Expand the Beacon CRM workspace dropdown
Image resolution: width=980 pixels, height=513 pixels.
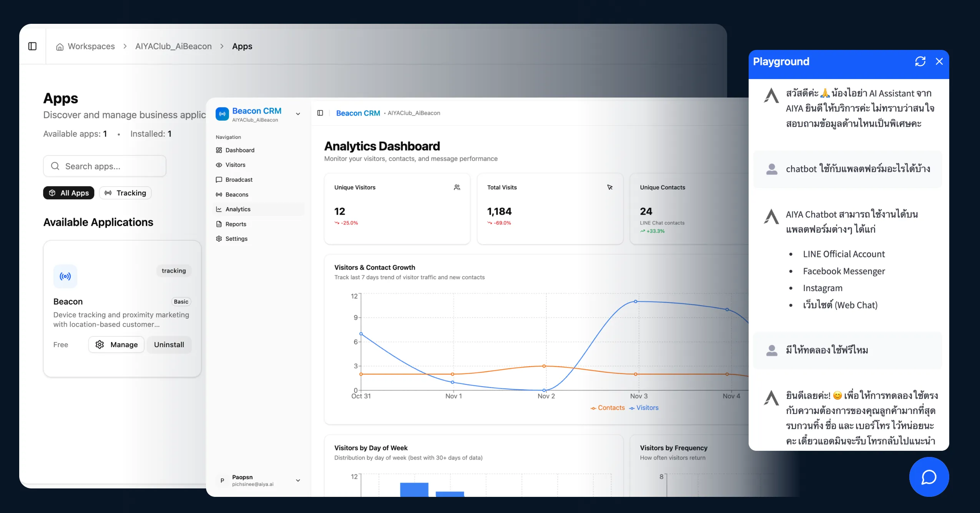[297, 114]
